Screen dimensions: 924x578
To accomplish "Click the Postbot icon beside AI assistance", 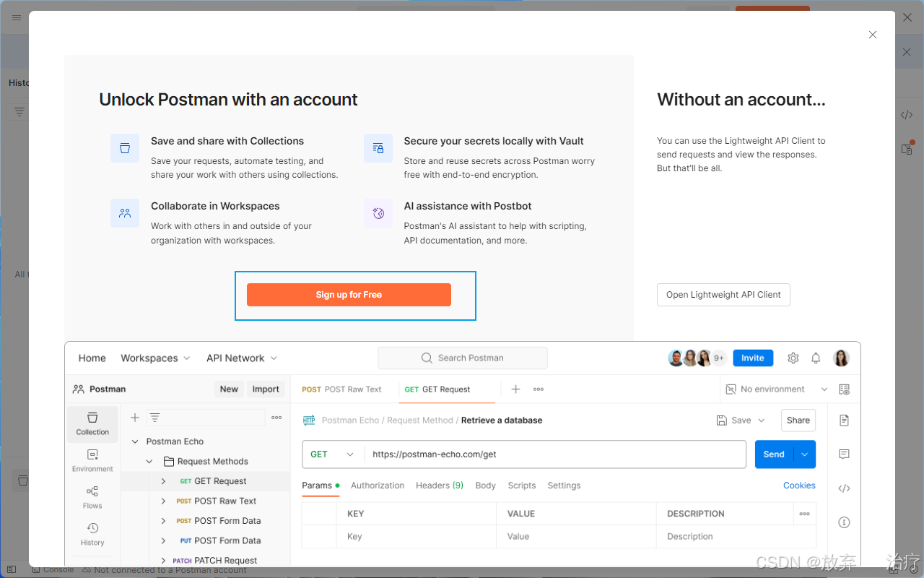I will click(378, 213).
